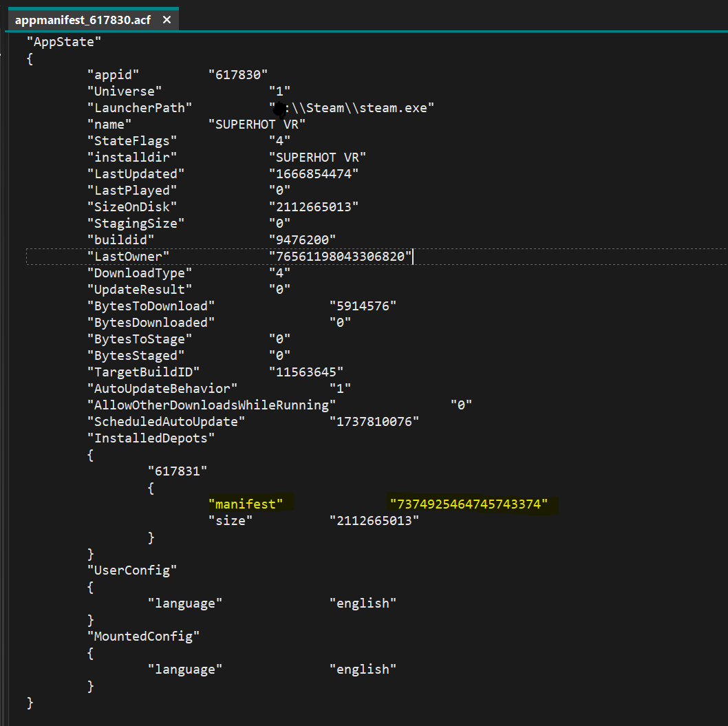Click the buildid value "9476200"
The image size is (728, 726).
tap(301, 240)
